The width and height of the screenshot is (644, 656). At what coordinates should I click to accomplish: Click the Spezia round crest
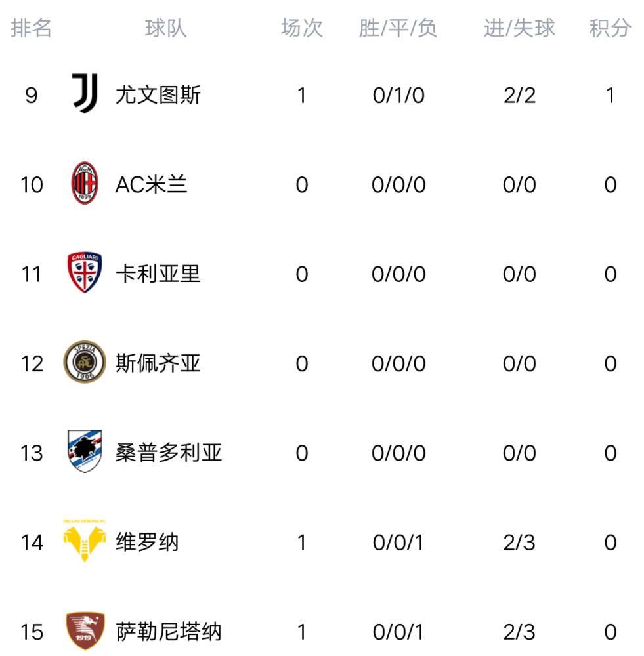85,362
